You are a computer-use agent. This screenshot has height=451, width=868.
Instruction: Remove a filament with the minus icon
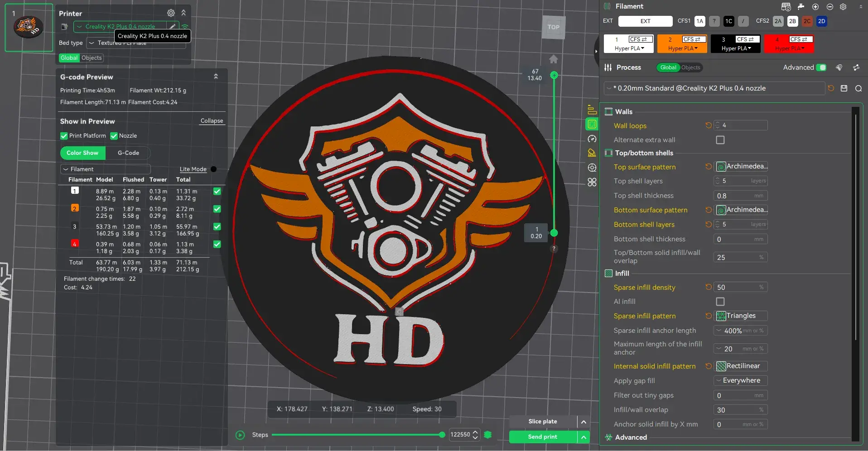[x=830, y=7]
